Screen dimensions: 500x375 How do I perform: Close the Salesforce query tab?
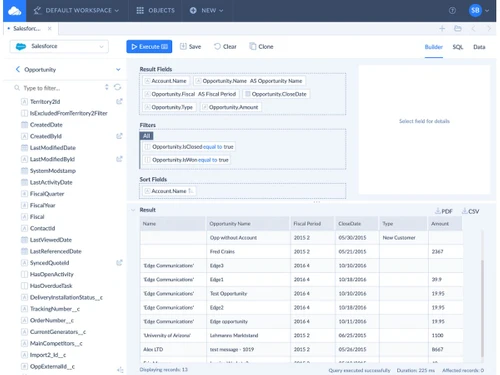click(x=50, y=29)
